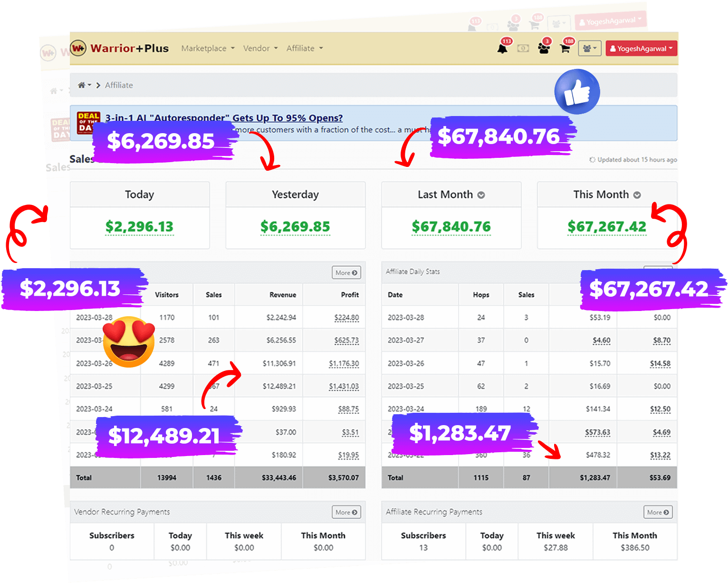
Task: Click the people group icon with badge 3
Action: tap(544, 49)
